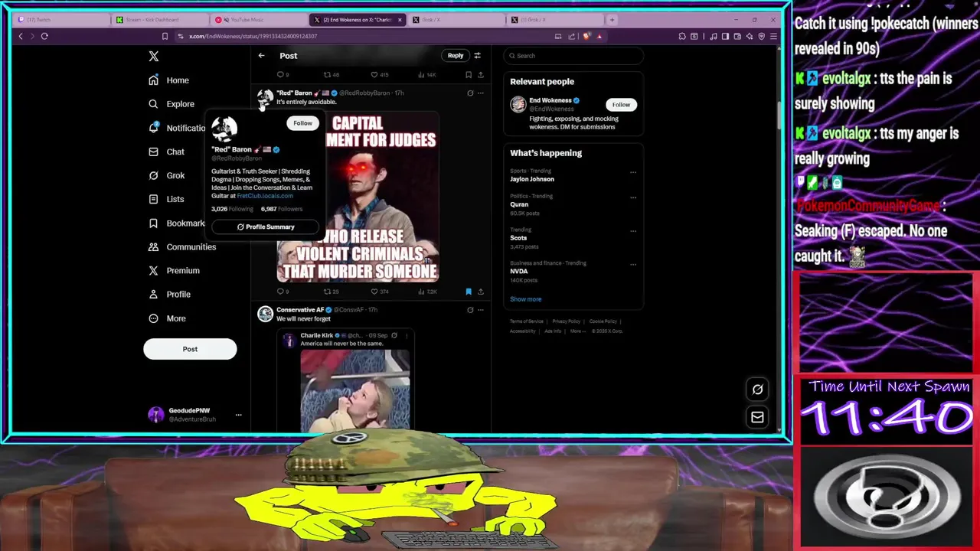Close the End Wokeness browser tab

400,20
